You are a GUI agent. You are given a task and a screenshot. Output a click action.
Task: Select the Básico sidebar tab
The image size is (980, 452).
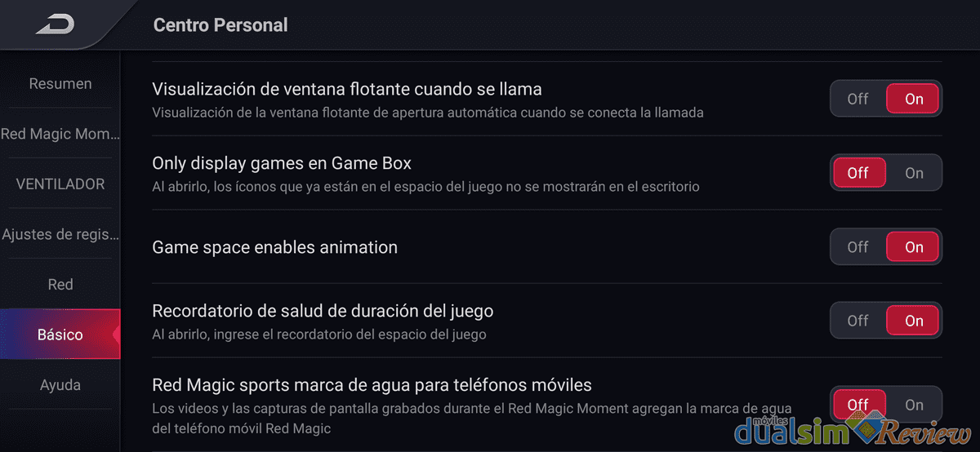point(60,335)
